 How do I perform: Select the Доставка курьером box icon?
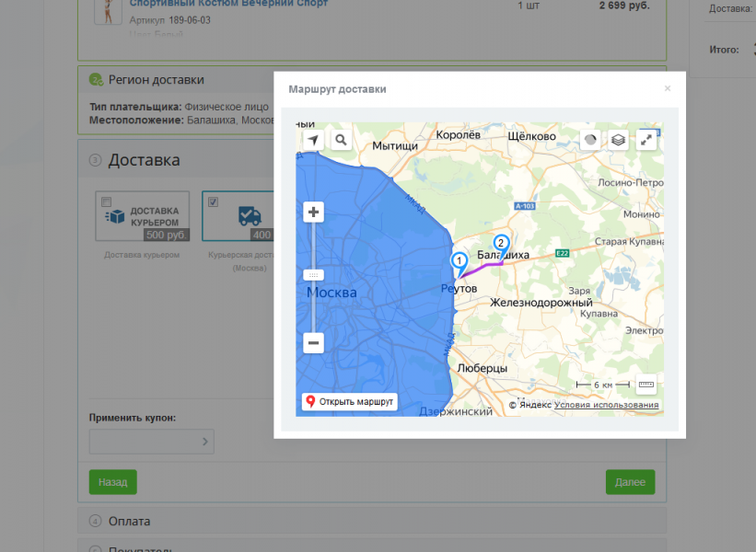point(115,216)
